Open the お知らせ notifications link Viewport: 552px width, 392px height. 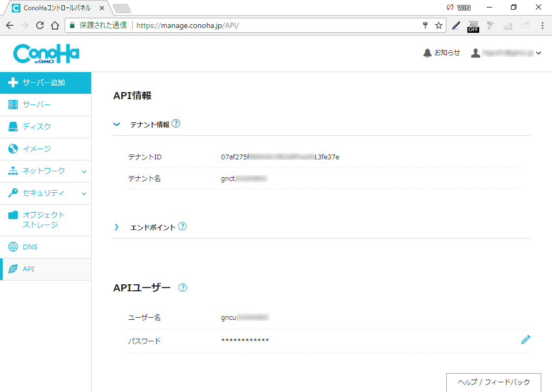point(447,53)
